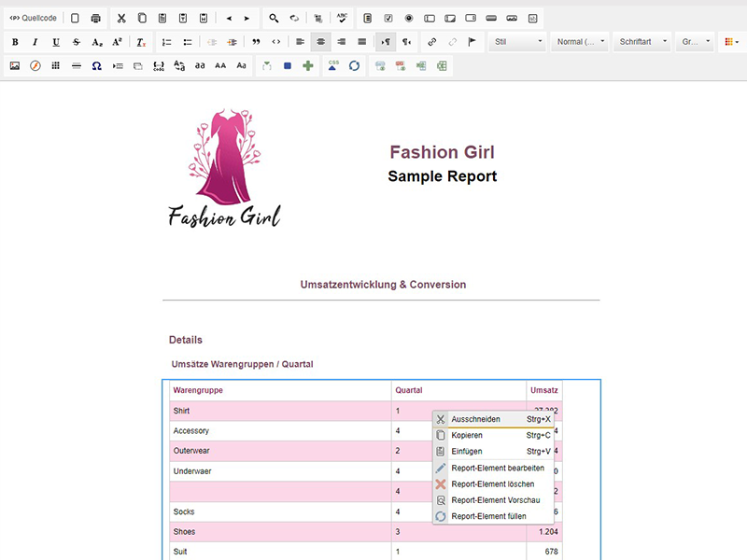This screenshot has width=747, height=560.
Task: Insert a form button element
Action: [491, 18]
